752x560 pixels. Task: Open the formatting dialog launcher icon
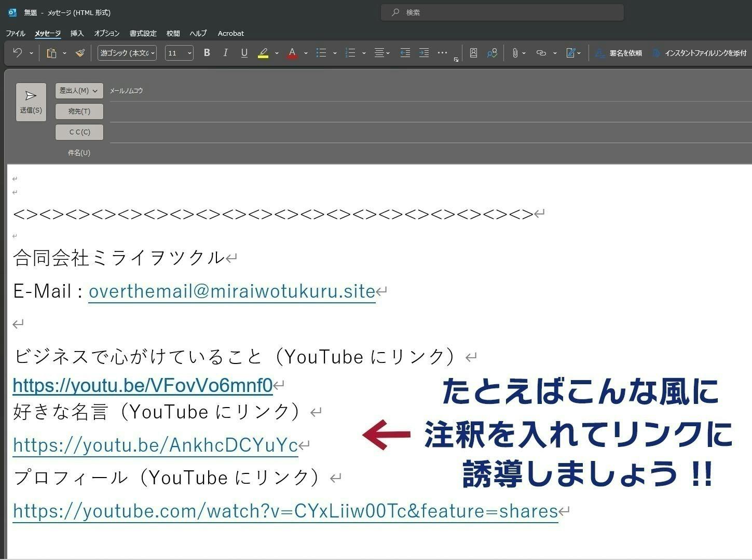[456, 60]
